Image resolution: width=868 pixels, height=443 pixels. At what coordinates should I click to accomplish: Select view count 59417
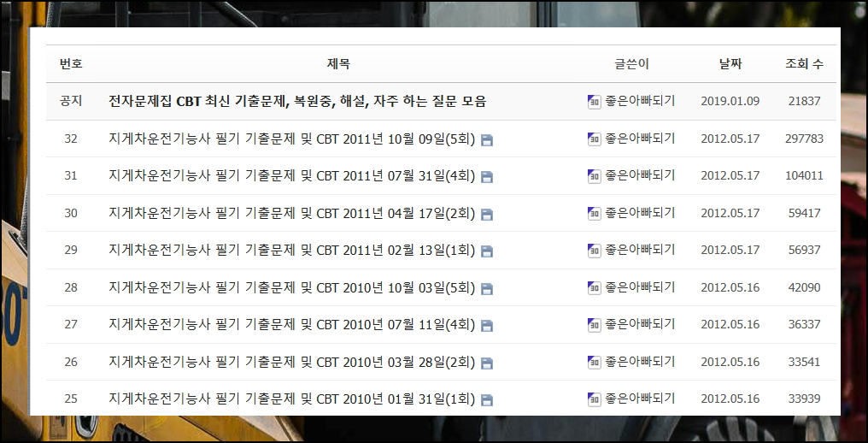(804, 213)
